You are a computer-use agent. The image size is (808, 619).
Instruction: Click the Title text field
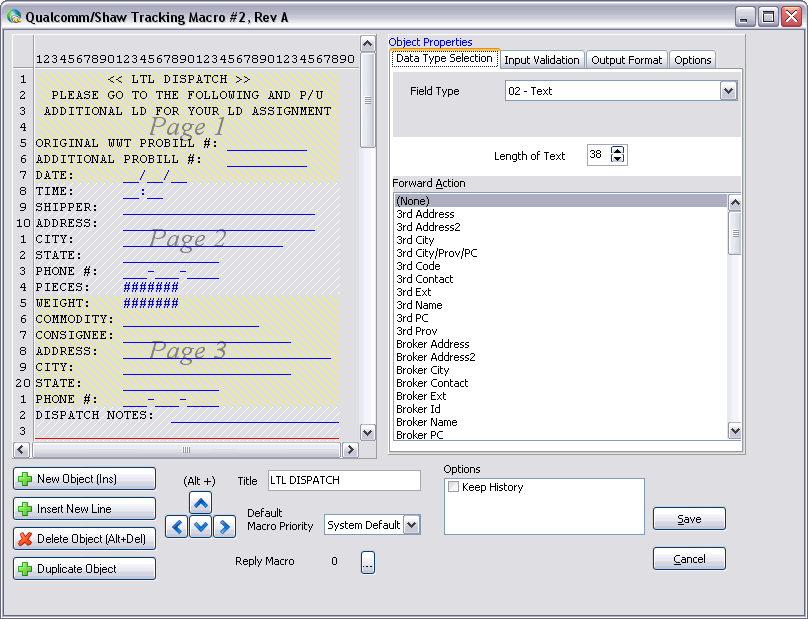[343, 481]
